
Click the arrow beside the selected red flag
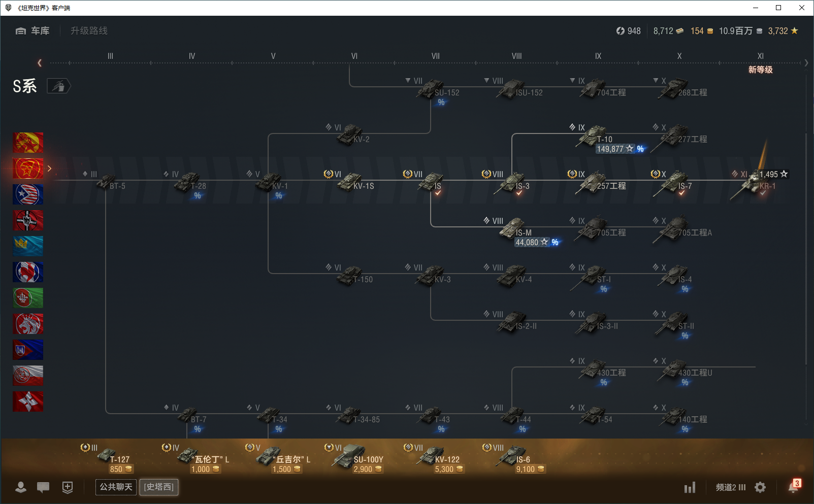point(49,169)
